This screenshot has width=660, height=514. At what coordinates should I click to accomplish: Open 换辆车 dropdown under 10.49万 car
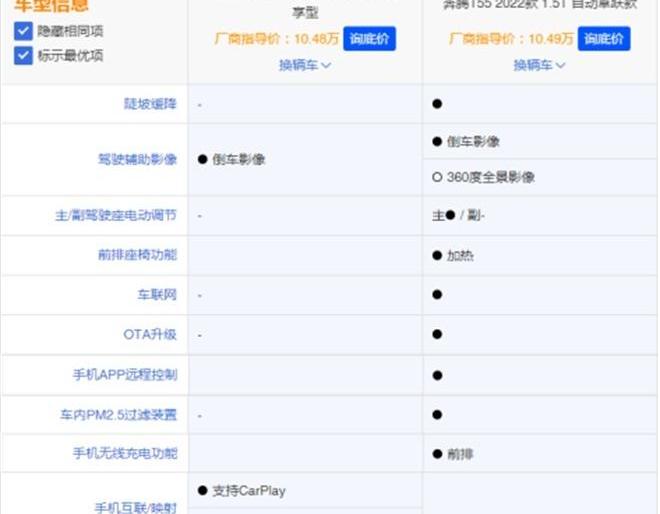pos(539,65)
